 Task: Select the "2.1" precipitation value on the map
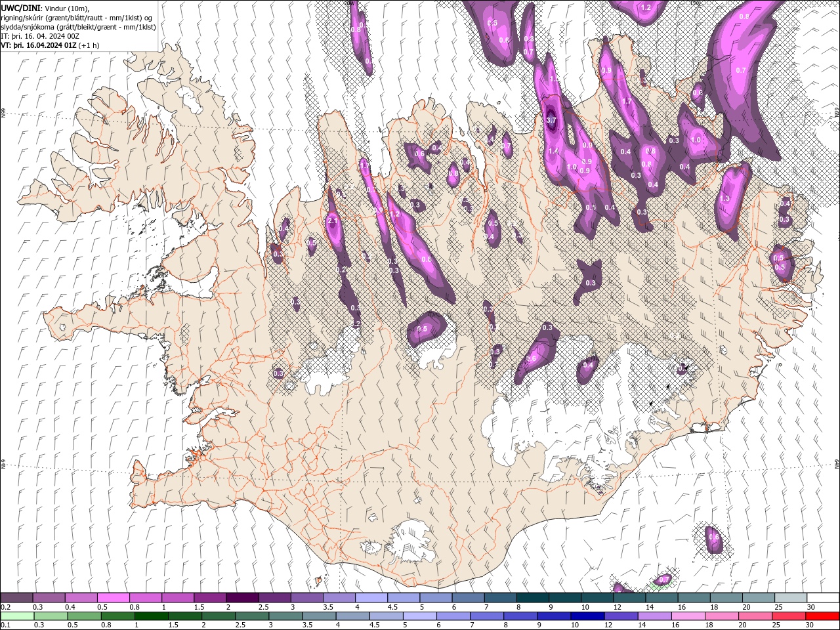coord(332,222)
